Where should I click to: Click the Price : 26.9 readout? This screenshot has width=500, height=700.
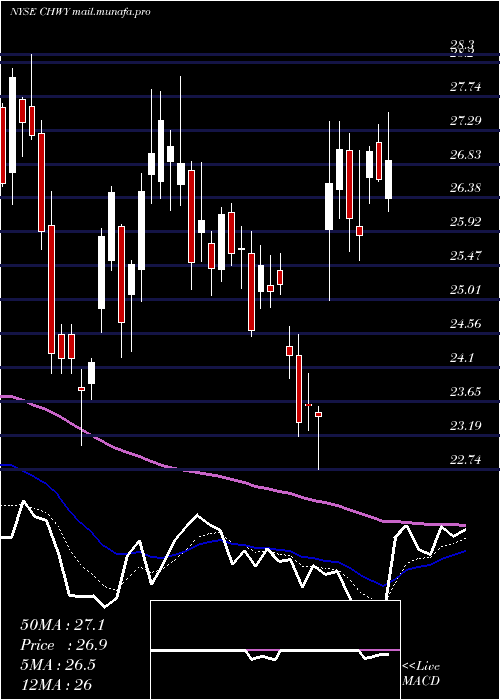click(x=64, y=645)
